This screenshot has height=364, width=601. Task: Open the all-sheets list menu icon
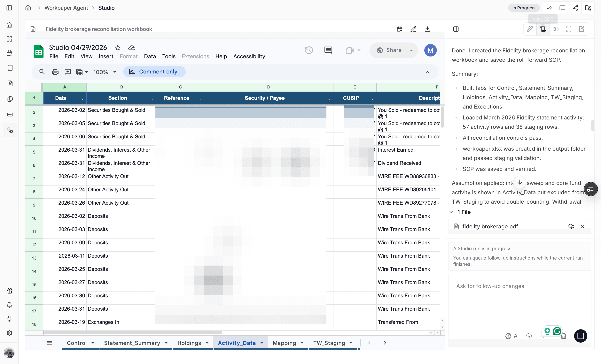point(49,343)
